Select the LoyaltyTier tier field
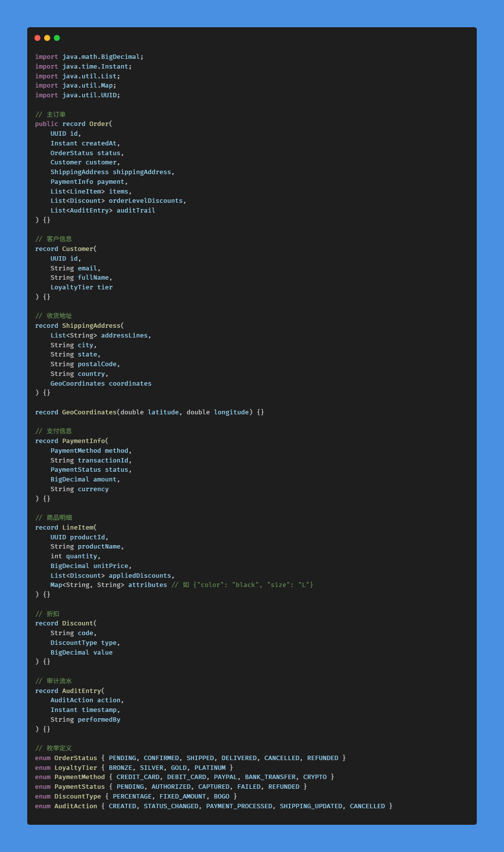Viewport: 504px width, 852px height. 82,287
